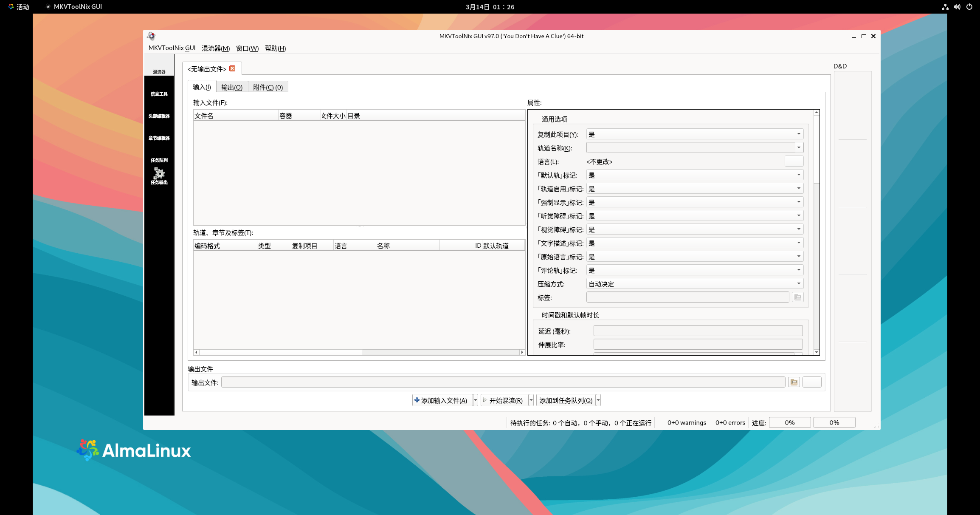Open the arrow menu beside 开始混流
Image resolution: width=980 pixels, height=515 pixels.
(x=531, y=400)
